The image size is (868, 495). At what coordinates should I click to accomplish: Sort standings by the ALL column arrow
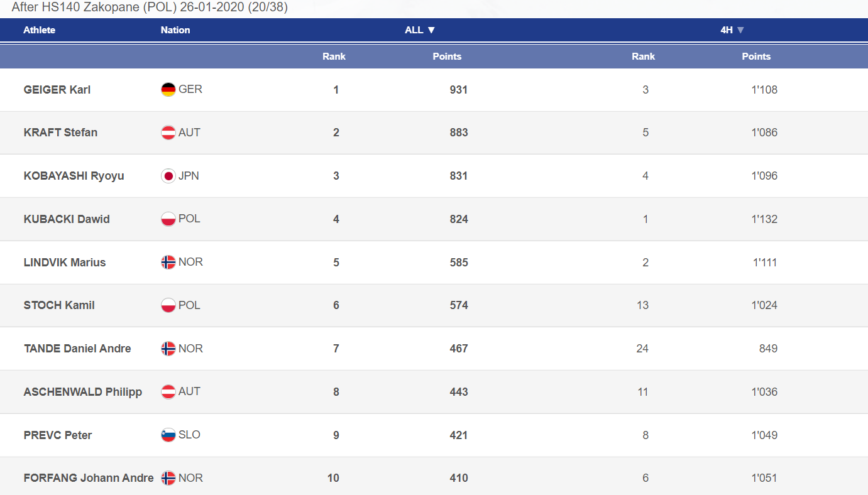click(x=431, y=30)
